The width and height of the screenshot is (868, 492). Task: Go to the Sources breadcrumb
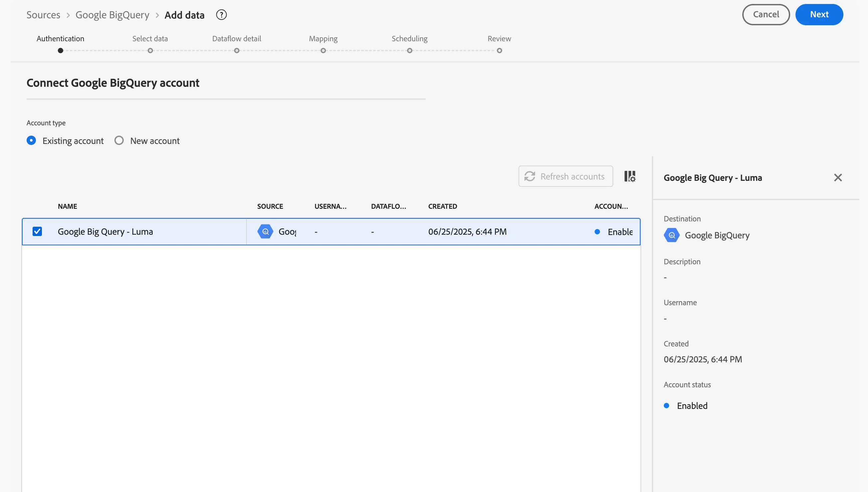pyautogui.click(x=43, y=15)
